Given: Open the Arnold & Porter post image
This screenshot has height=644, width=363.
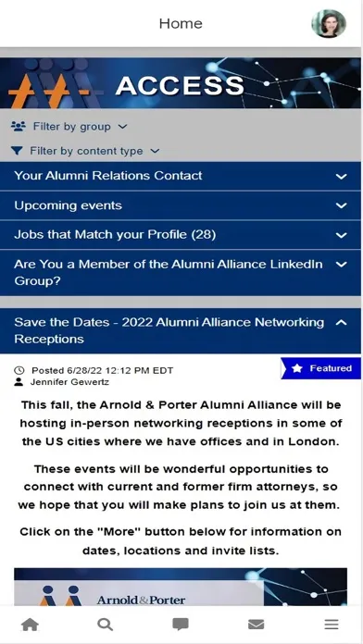Looking at the screenshot, I should click(x=181, y=587).
